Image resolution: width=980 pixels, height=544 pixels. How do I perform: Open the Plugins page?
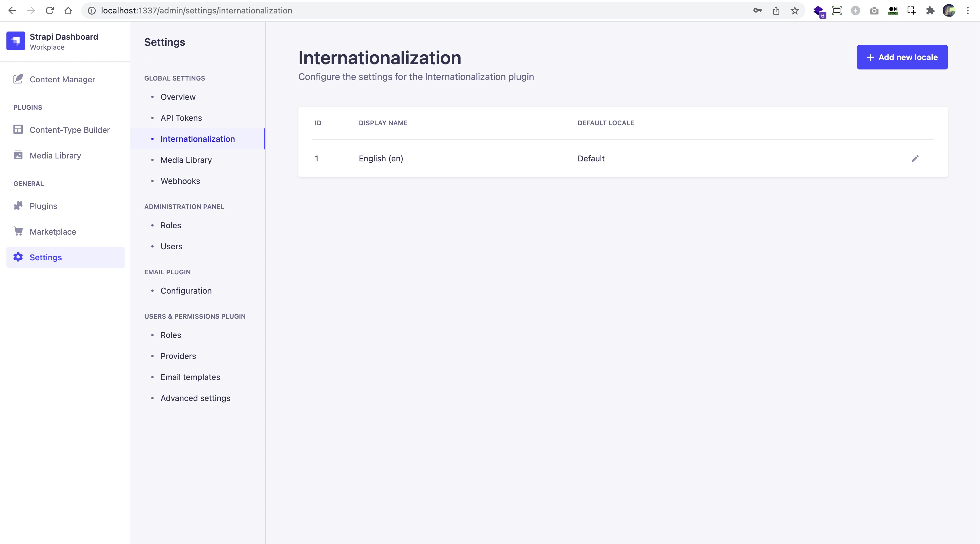[x=44, y=206]
